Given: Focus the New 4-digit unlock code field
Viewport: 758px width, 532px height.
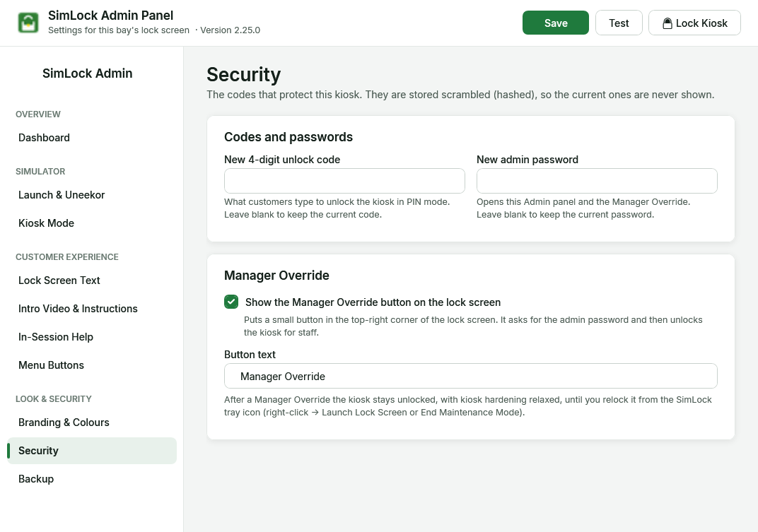Looking at the screenshot, I should click(x=344, y=181).
